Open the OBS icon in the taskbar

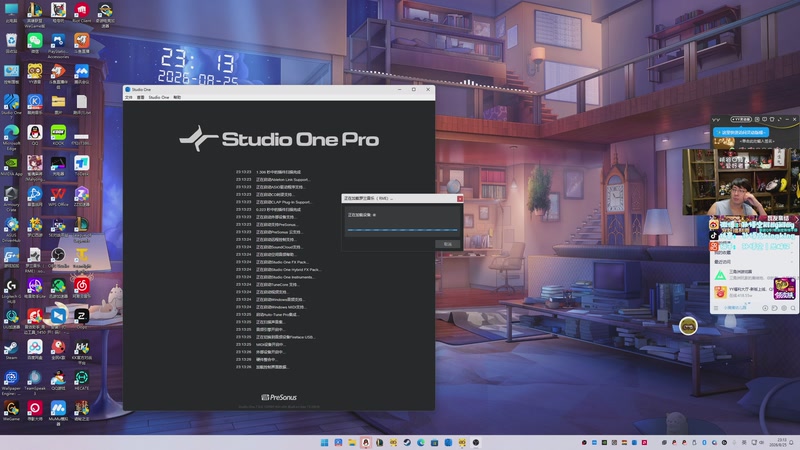[476, 442]
